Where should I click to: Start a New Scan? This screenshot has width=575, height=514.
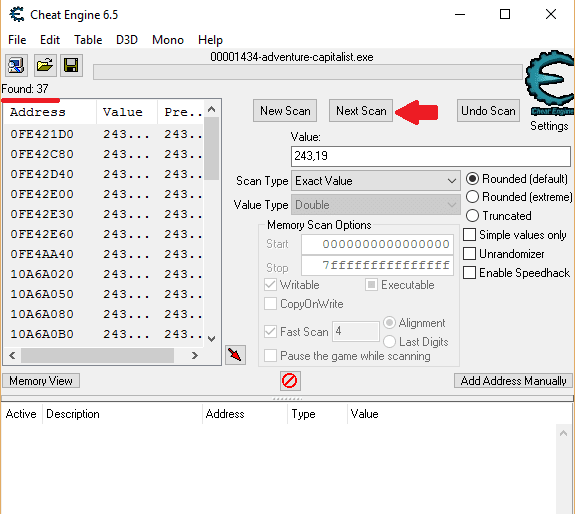click(285, 111)
